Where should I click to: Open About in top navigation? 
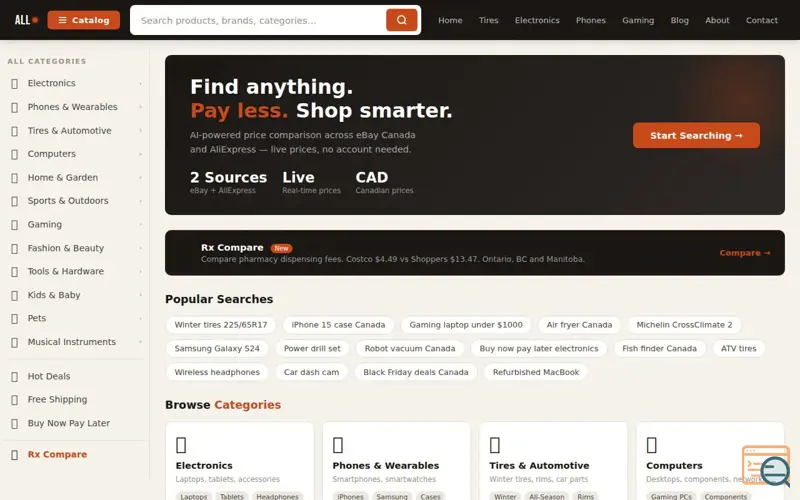pyautogui.click(x=717, y=20)
